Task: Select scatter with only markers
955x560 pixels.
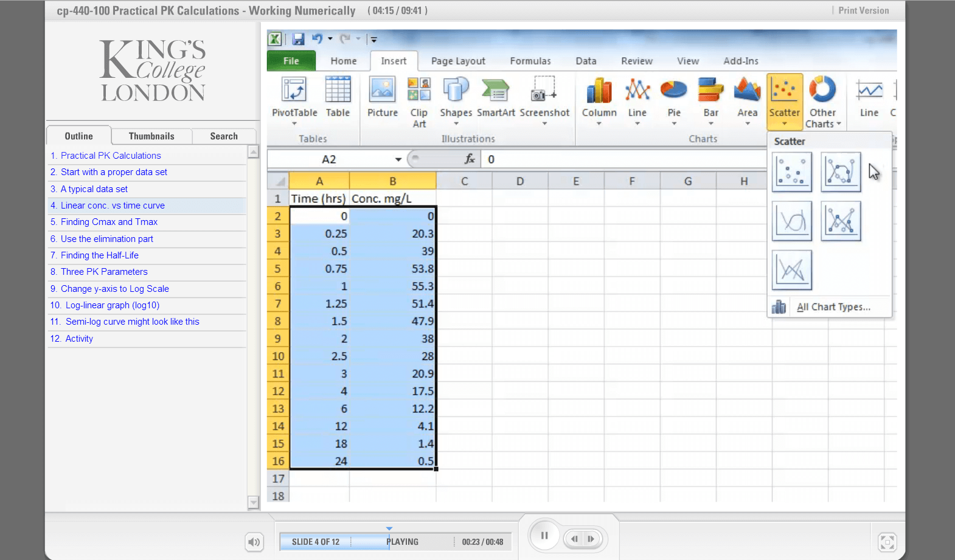Action: pos(792,172)
